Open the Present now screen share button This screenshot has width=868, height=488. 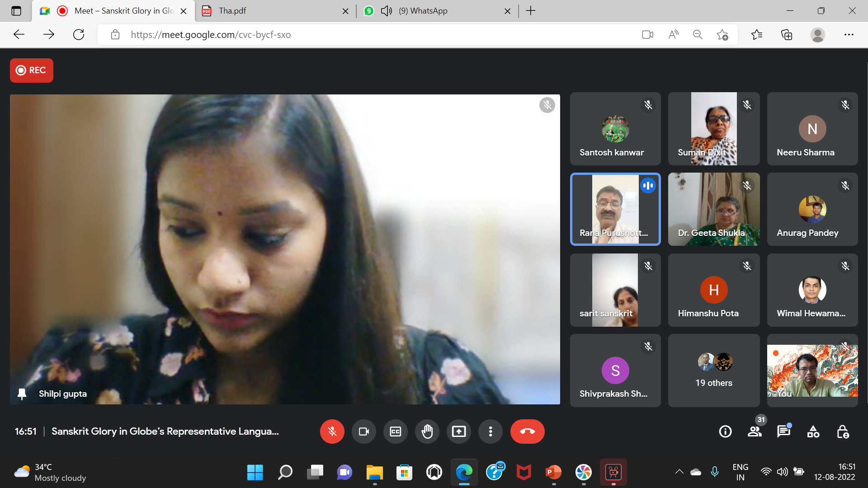coord(458,432)
